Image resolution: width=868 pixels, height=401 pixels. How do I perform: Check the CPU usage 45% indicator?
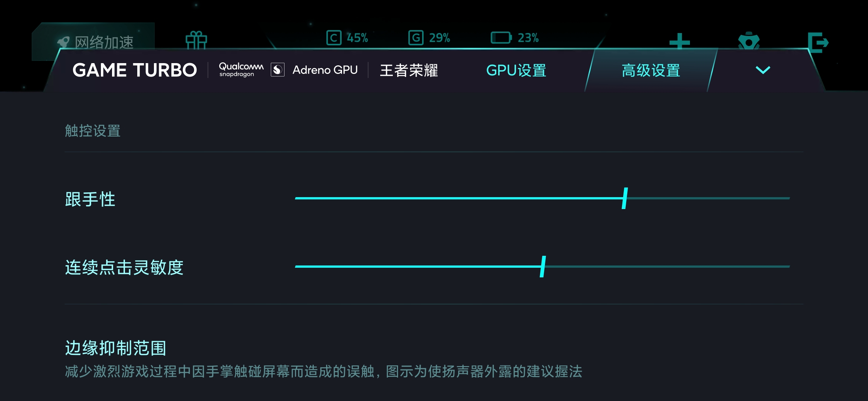pyautogui.click(x=347, y=38)
